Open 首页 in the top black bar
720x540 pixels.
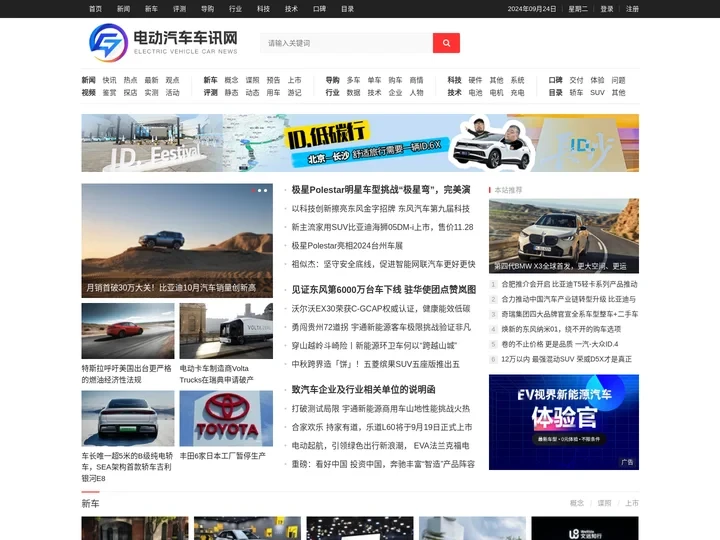(x=96, y=9)
